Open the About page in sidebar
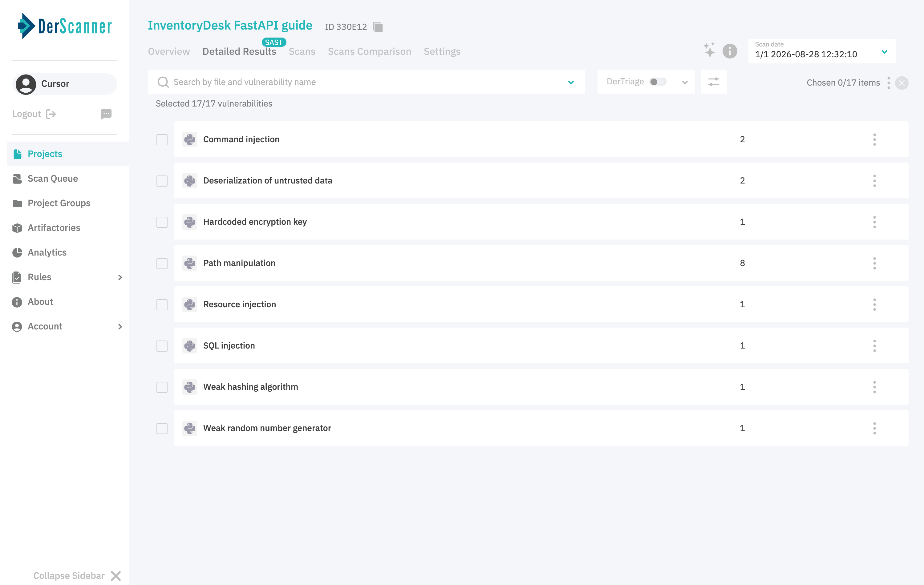This screenshot has width=924, height=585. click(x=68, y=301)
